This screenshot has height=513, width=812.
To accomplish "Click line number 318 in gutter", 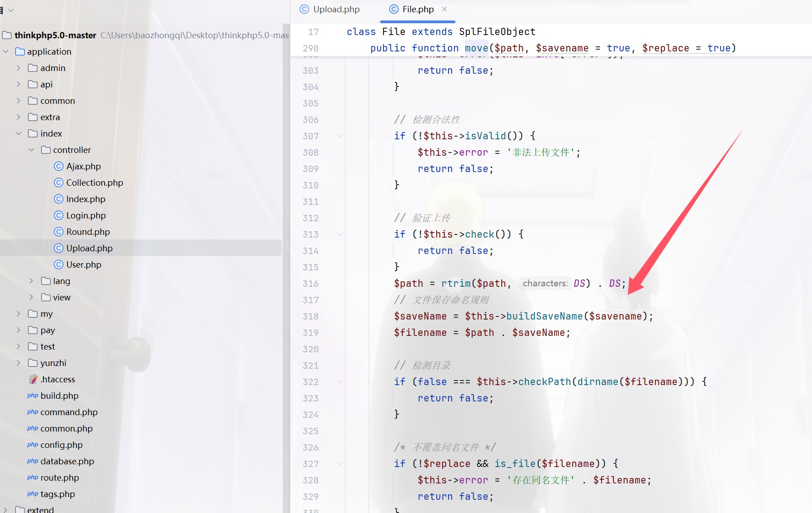I will tap(311, 316).
